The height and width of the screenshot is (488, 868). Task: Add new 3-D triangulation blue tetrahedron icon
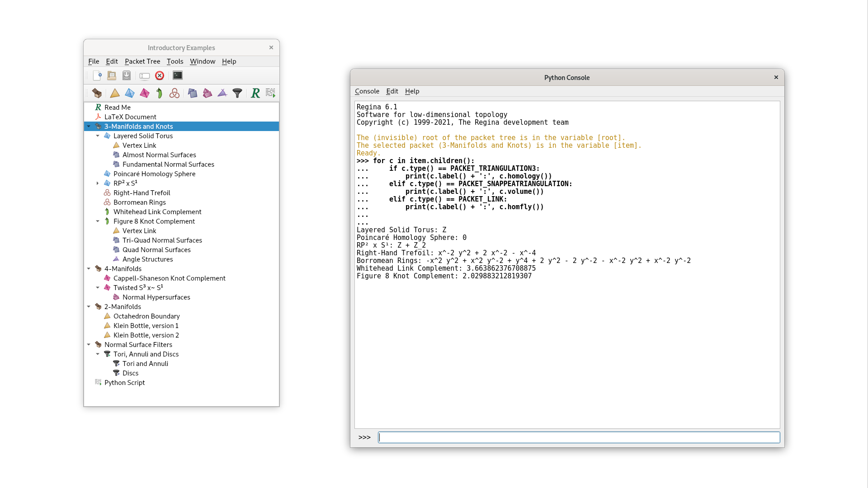pos(130,93)
